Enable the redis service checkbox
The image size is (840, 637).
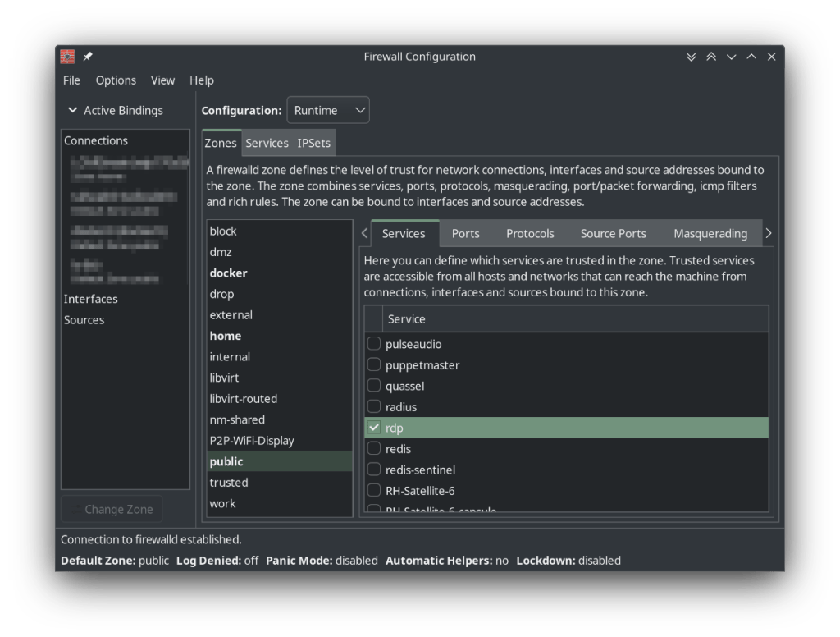point(374,449)
